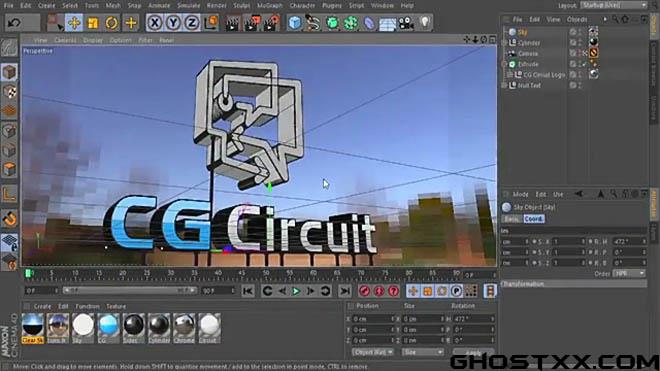660x371 pixels.
Task: Expand the Null Text object tree
Action: tap(505, 85)
